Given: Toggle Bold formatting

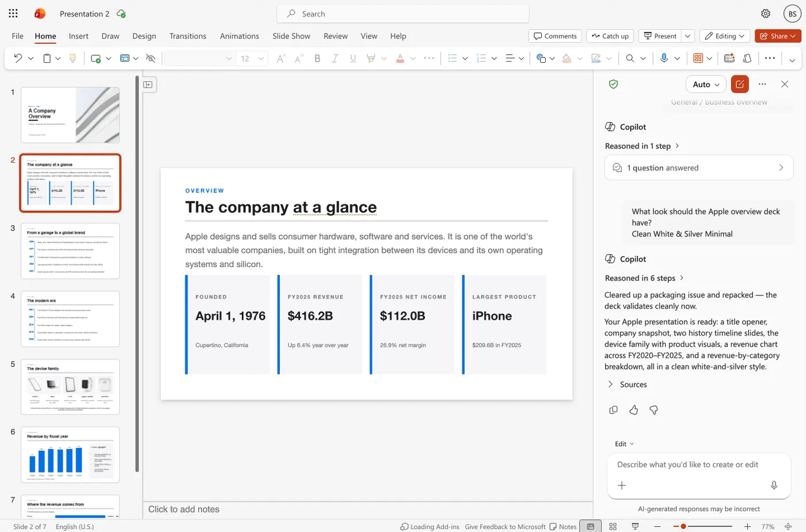Looking at the screenshot, I should pyautogui.click(x=317, y=58).
